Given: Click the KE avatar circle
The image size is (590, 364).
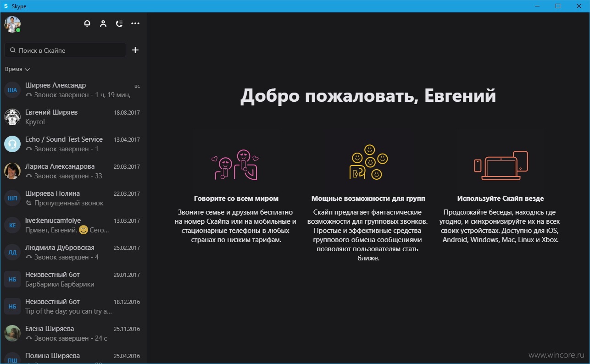Looking at the screenshot, I should (12, 225).
